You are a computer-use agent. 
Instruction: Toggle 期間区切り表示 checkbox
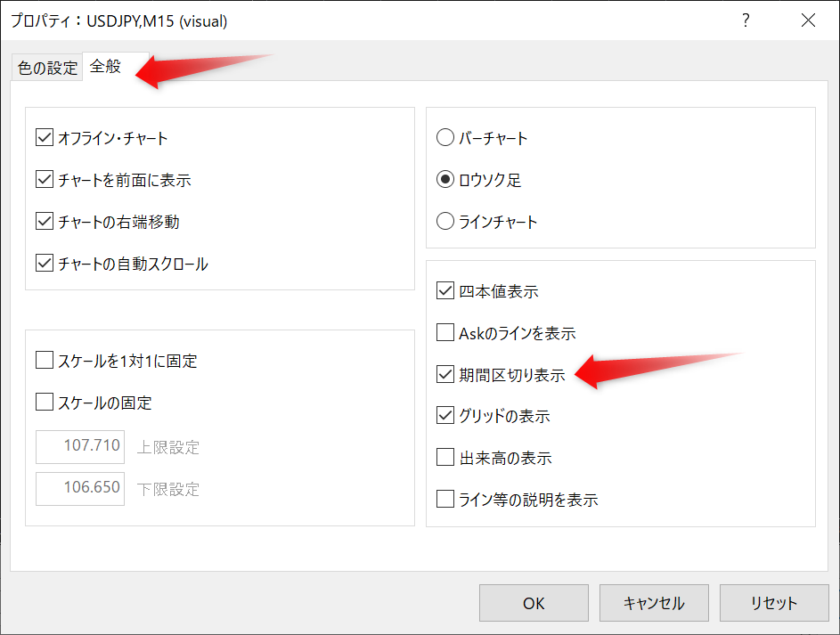click(445, 375)
